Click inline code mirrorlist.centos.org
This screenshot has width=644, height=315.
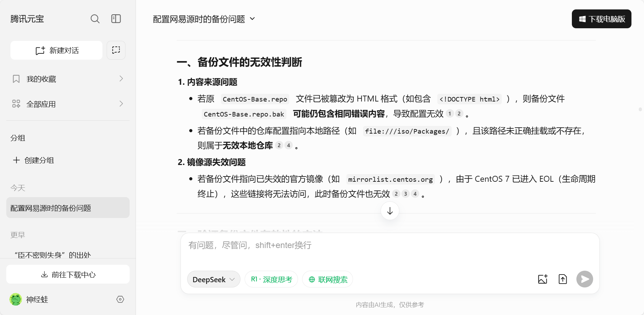tap(390, 179)
